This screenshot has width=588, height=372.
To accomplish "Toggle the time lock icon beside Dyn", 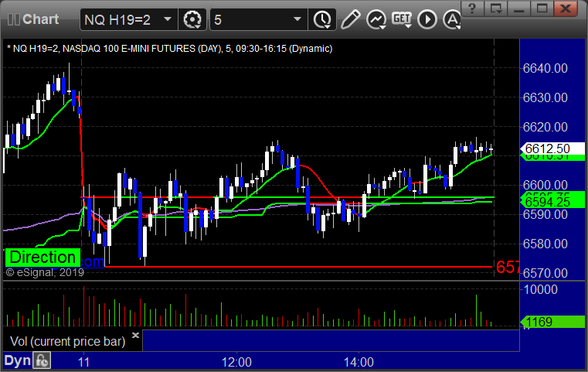I will [42, 360].
